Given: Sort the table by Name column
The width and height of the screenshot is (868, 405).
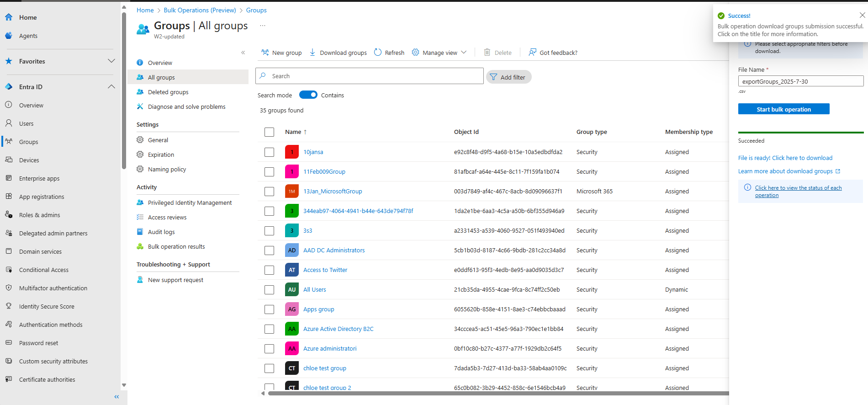Looking at the screenshot, I should [x=296, y=132].
